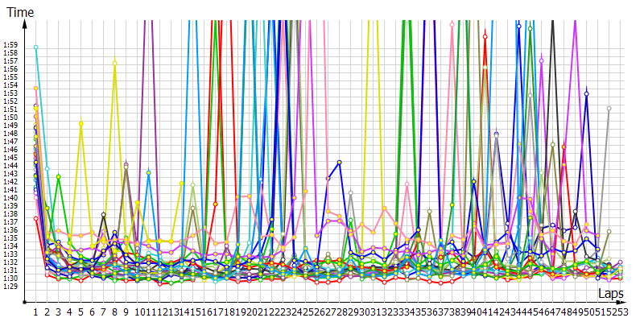Click the yellow data point at lap 5

[80, 123]
